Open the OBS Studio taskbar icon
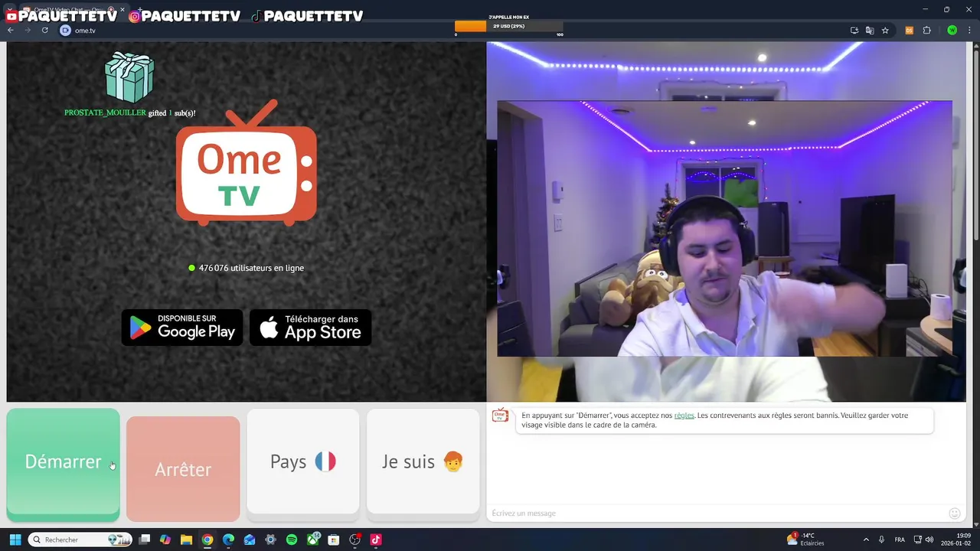The image size is (980, 551). tap(354, 540)
